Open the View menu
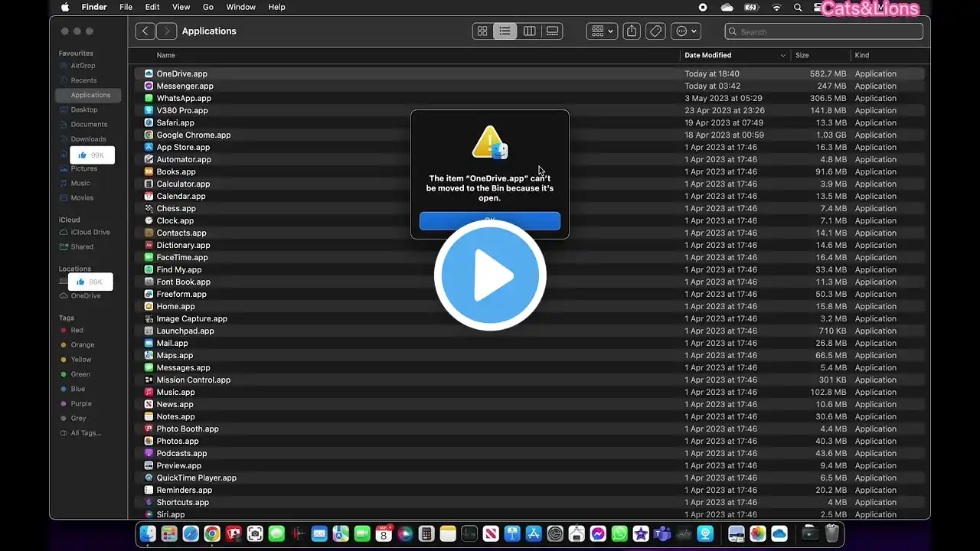980x551 pixels. coord(181,7)
